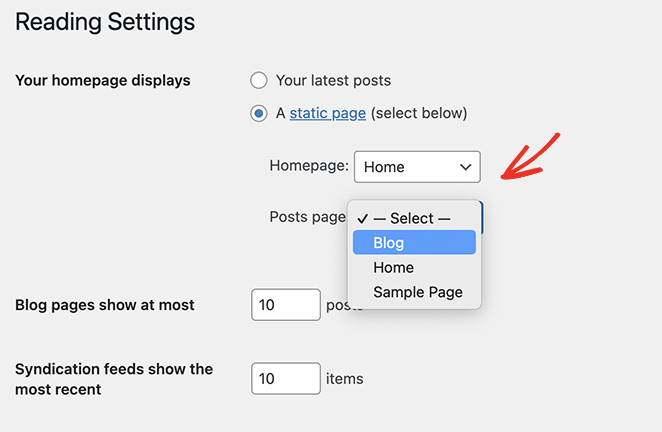Select the "Your latest posts" radio button
The width and height of the screenshot is (662, 432).
point(259,80)
